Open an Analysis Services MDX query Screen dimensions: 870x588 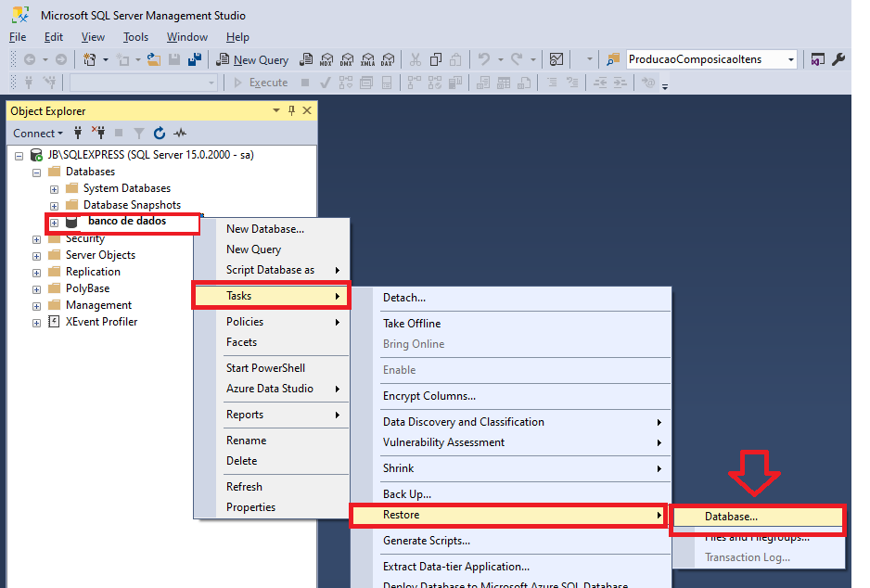point(326,59)
